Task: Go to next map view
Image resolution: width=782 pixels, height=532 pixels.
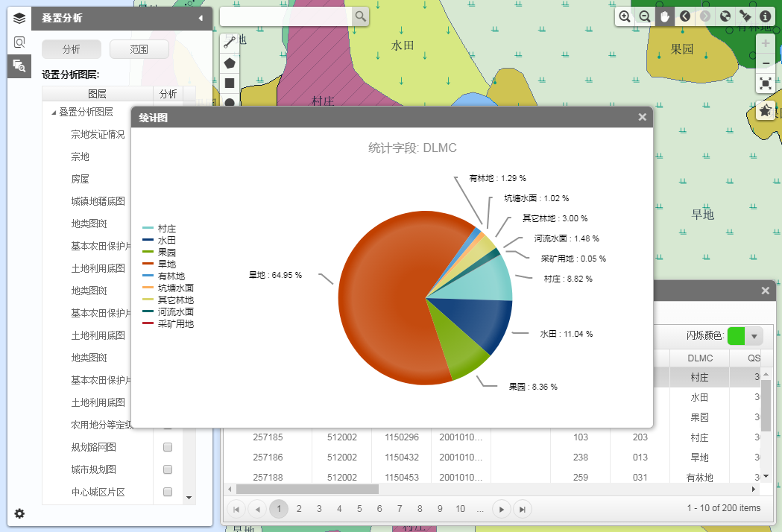Action: pos(705,16)
